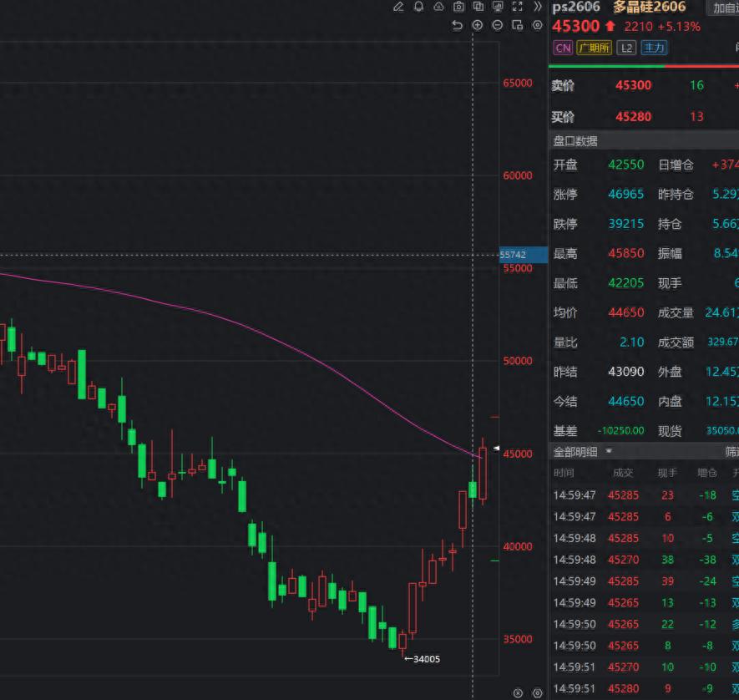Undo the last chart action
Screen dimensions: 739x700
[457, 25]
